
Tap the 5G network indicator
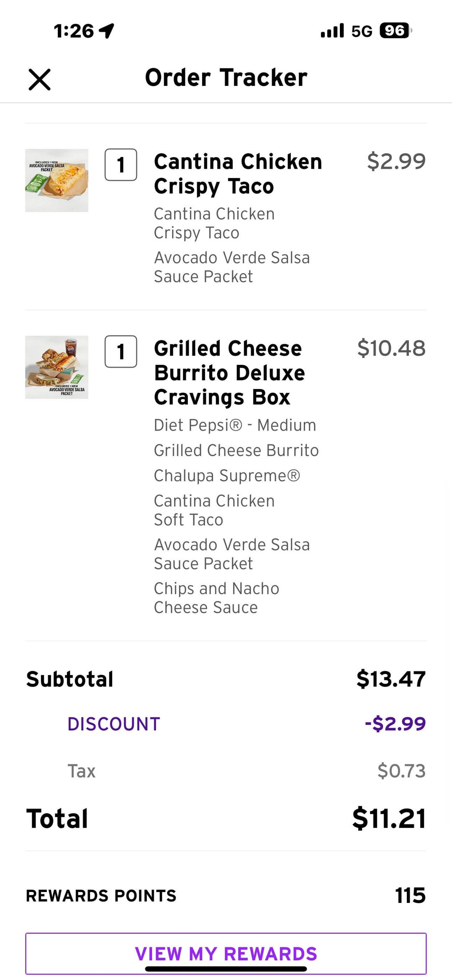(x=362, y=31)
